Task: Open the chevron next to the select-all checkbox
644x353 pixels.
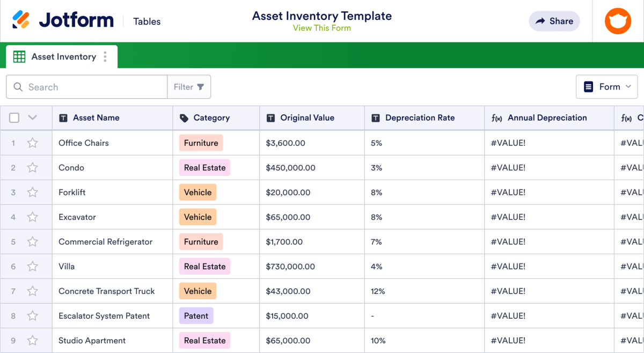Action: [31, 117]
